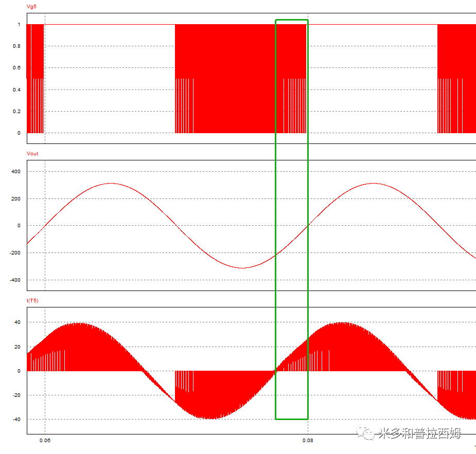Click the 400 tick on Vout axis

(16, 171)
